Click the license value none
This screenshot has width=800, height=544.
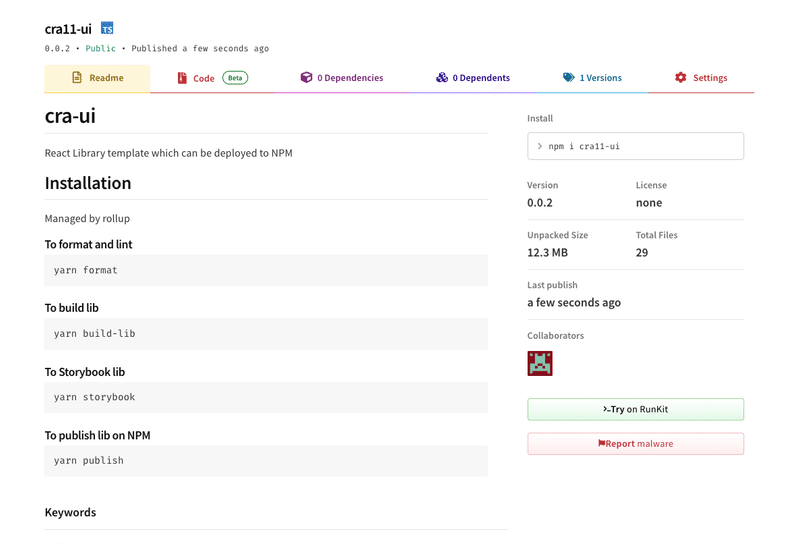[x=649, y=203]
